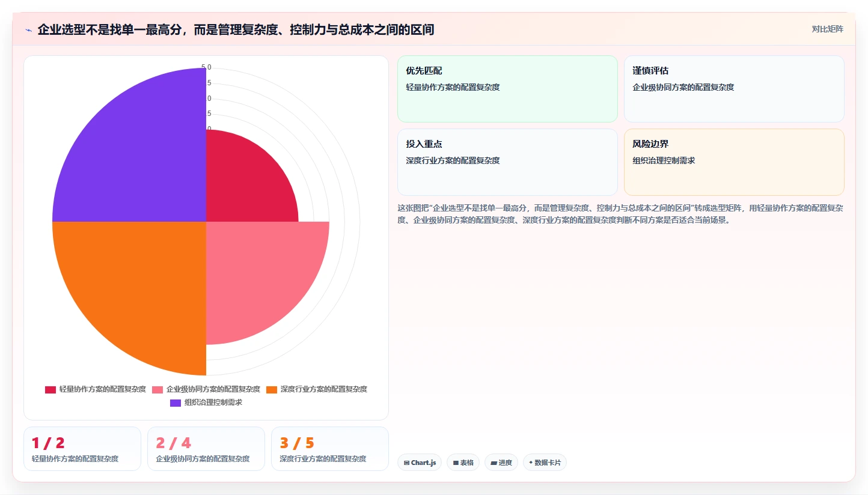Toggle the pink 企业级协同方案的配置复杂度 legend swatch
The width and height of the screenshot is (868, 495).
click(157, 389)
